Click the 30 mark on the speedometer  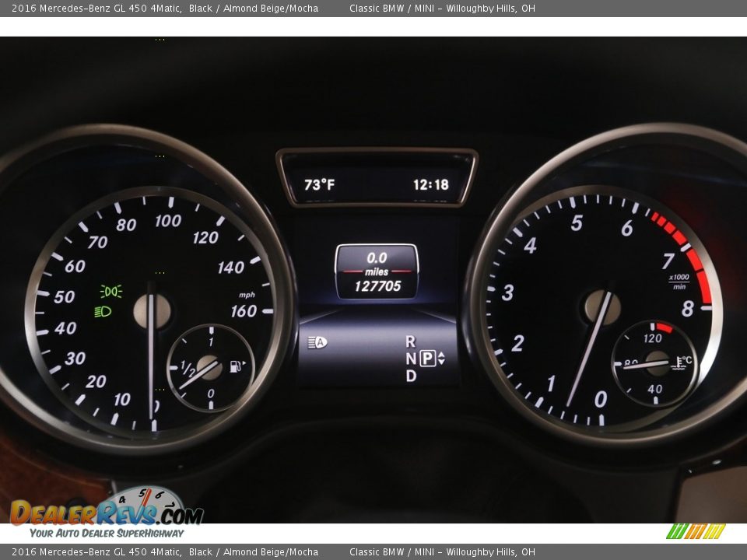click(x=75, y=358)
